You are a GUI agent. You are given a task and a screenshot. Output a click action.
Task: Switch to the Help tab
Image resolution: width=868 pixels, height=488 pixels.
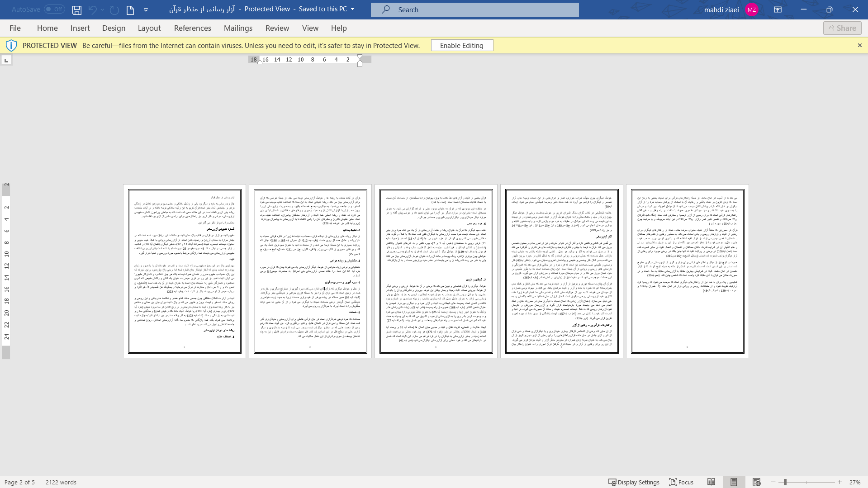339,28
